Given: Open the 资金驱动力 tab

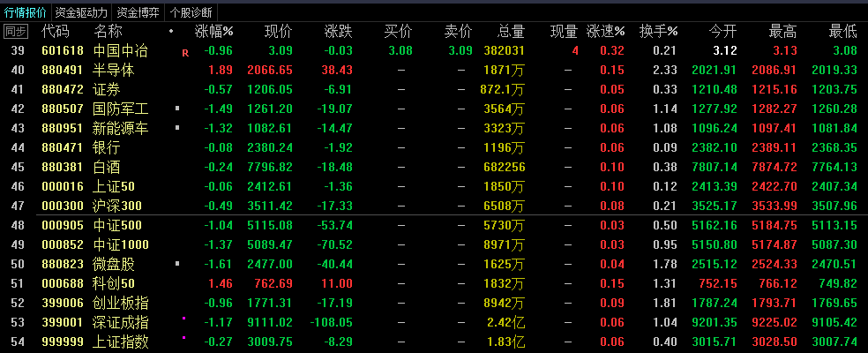Looking at the screenshot, I should (81, 11).
